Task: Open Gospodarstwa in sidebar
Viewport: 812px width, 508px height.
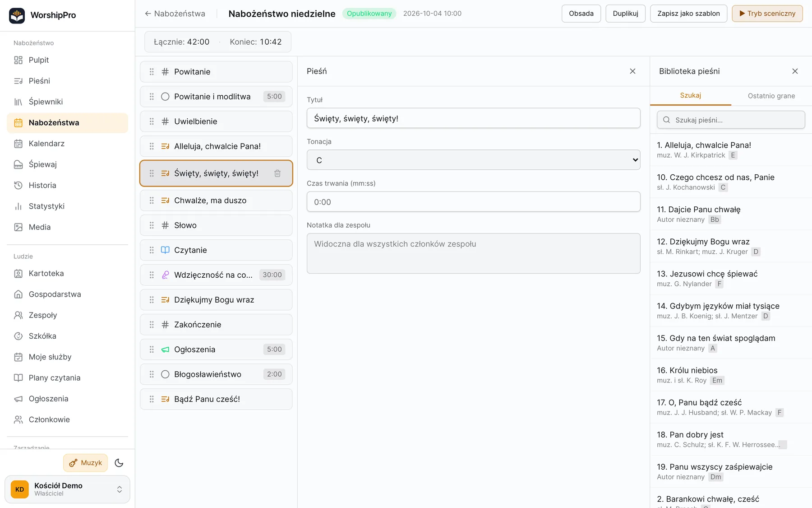Action: [x=68, y=294]
